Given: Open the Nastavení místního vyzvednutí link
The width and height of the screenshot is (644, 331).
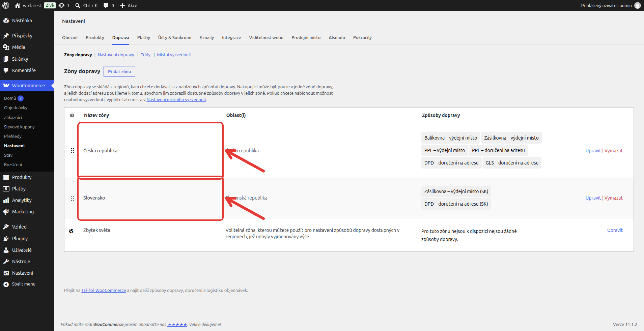Looking at the screenshot, I should pyautogui.click(x=176, y=100).
